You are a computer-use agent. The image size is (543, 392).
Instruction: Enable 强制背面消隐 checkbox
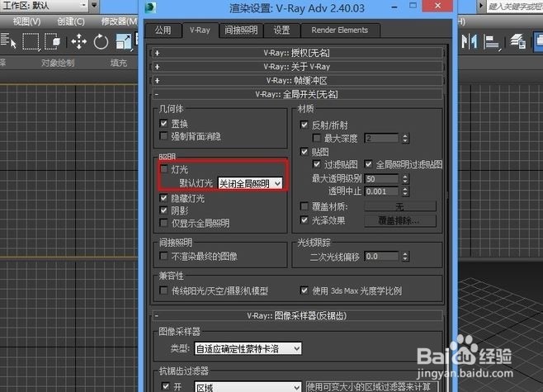click(x=163, y=136)
